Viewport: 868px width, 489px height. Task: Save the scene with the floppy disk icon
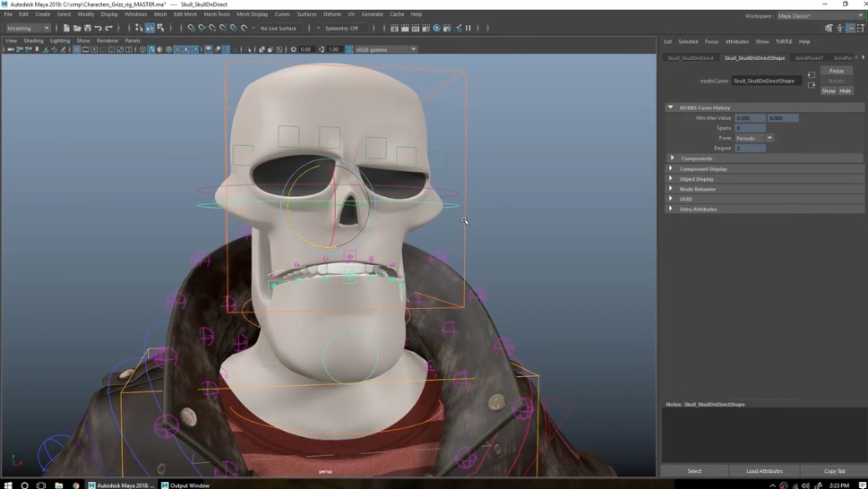[x=88, y=28]
